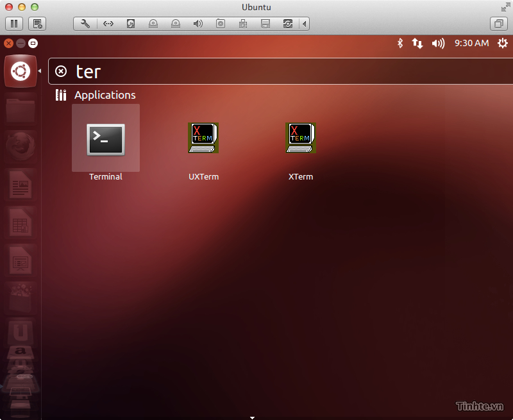Click the network adapter icon in toolbar
Screen dimensions: 513x420
coord(108,24)
